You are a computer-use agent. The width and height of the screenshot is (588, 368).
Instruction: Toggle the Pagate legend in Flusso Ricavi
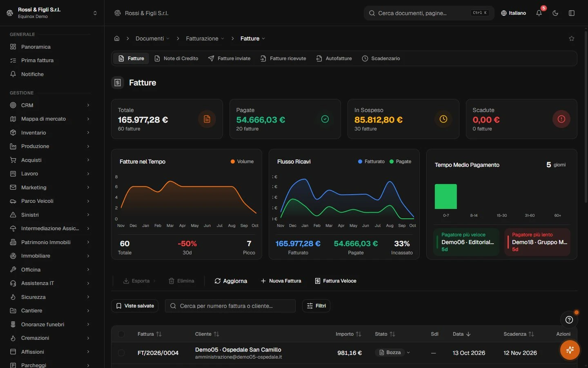[x=401, y=162]
